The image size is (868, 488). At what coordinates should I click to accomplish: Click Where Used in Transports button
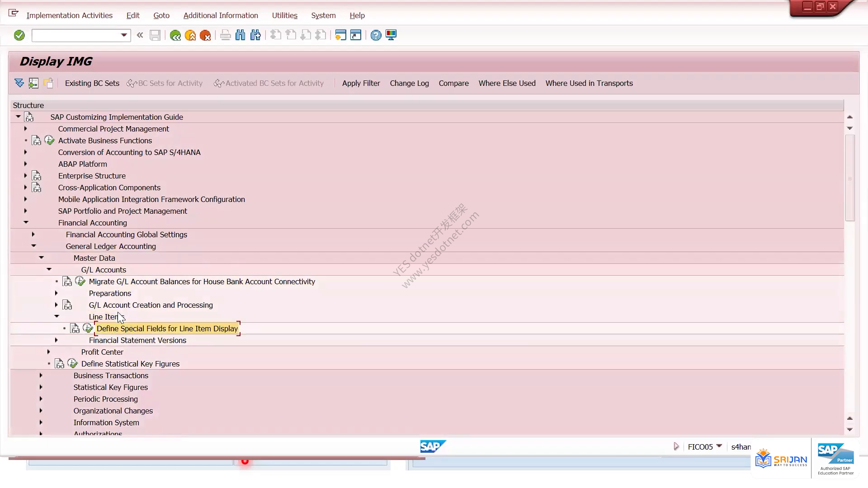click(589, 83)
